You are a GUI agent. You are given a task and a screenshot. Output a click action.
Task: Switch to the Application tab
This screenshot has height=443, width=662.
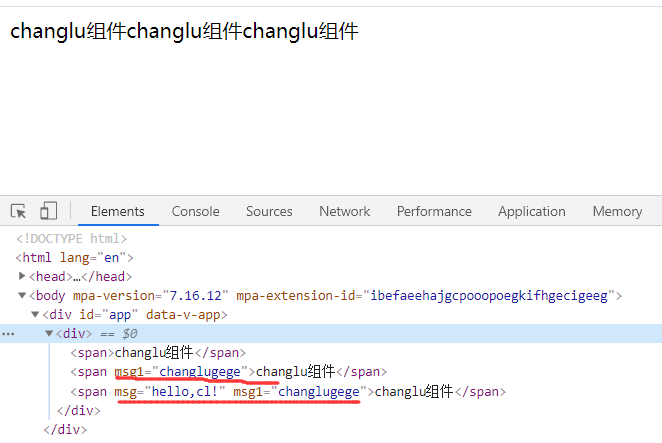click(x=532, y=211)
